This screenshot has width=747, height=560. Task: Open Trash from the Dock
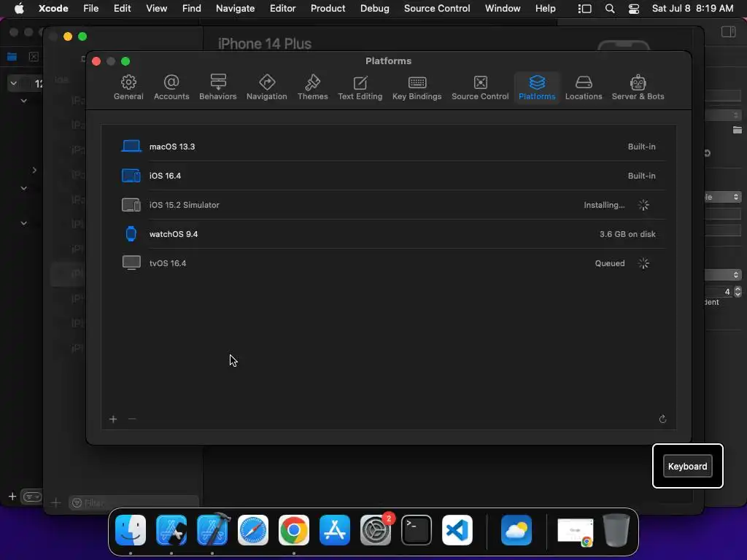tap(616, 530)
